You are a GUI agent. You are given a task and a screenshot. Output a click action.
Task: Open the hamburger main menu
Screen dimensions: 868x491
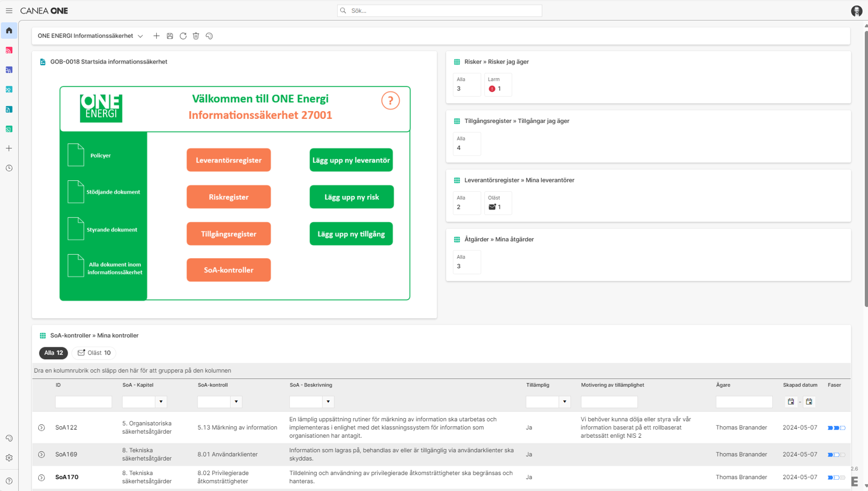tap(9, 11)
